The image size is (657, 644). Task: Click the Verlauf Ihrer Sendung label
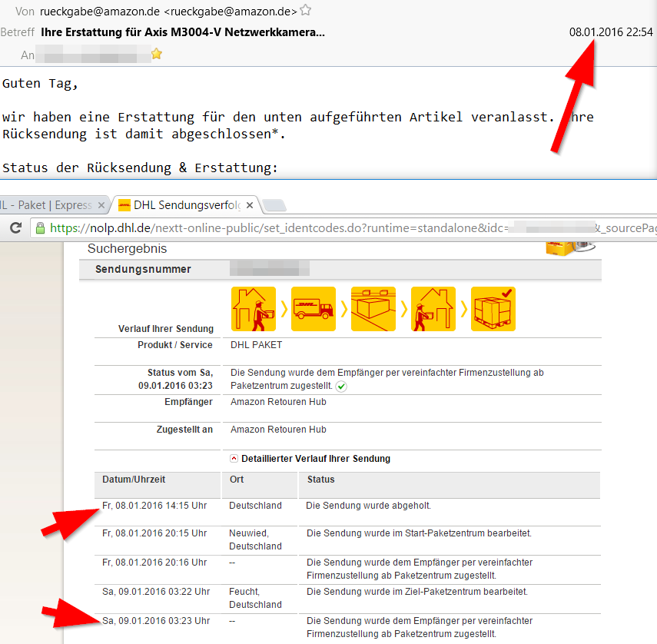[166, 329]
